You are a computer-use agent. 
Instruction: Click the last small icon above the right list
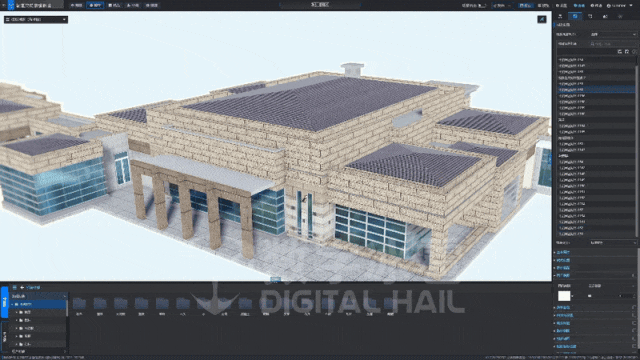tap(634, 52)
